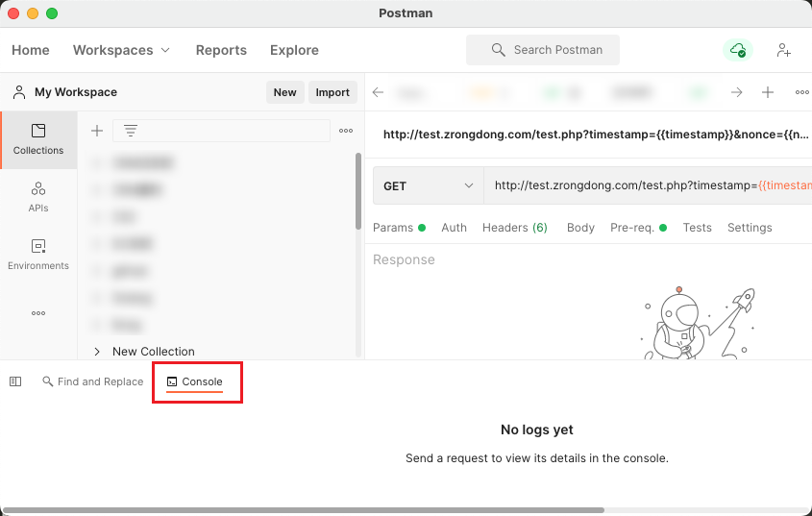Click the previous tab left arrow
Screen dimensions: 812x516
click(378, 92)
